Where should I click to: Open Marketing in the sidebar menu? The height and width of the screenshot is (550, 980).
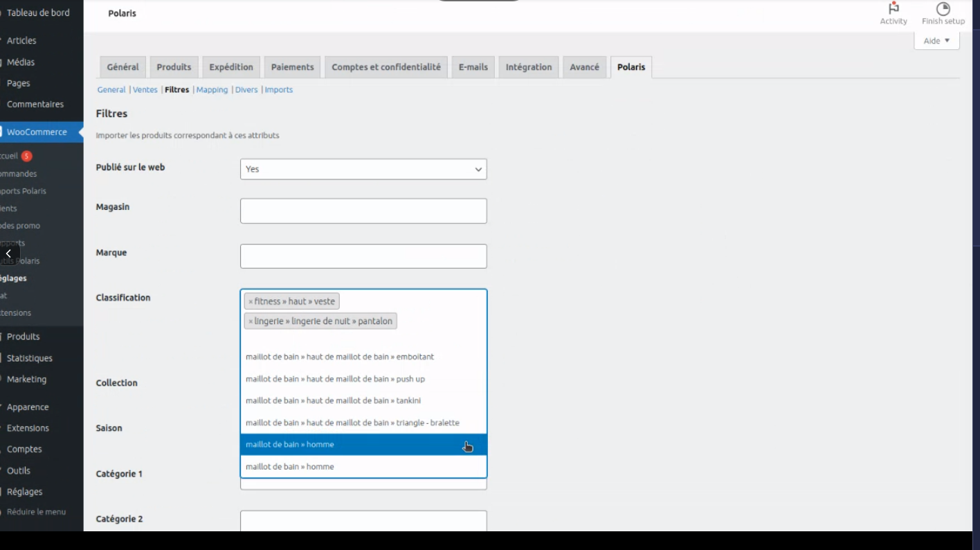click(x=26, y=380)
